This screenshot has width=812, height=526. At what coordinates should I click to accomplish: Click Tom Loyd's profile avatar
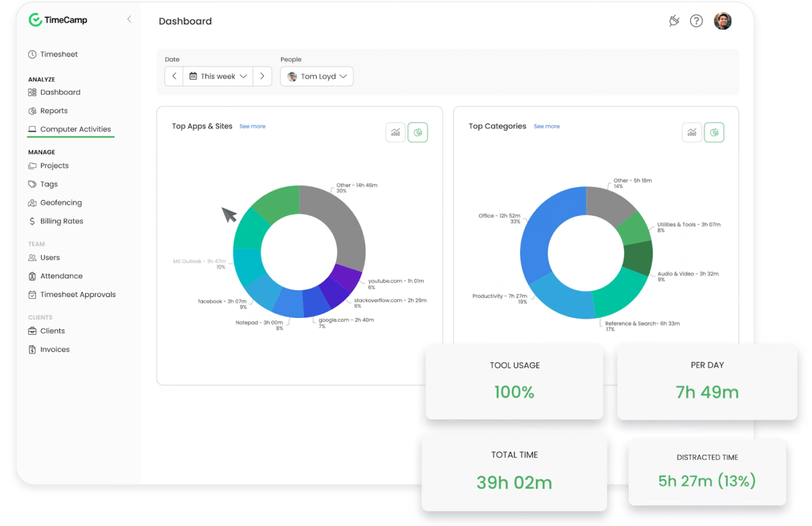722,20
